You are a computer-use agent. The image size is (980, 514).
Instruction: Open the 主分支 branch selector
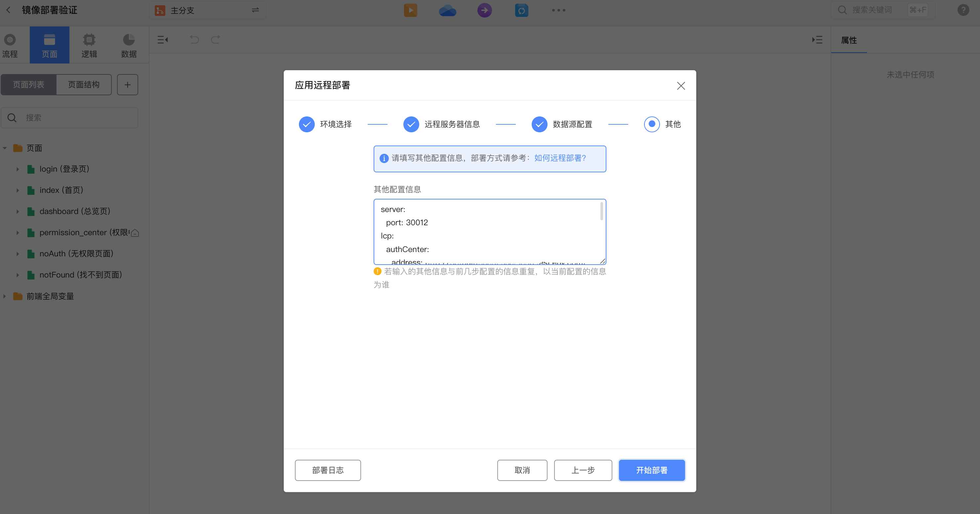(x=208, y=10)
